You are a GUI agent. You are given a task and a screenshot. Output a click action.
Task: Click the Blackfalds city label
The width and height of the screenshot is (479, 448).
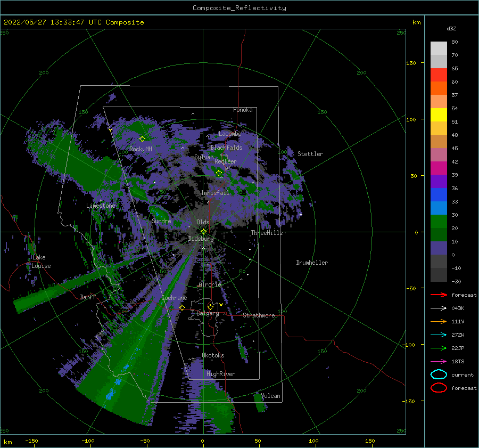(226, 148)
